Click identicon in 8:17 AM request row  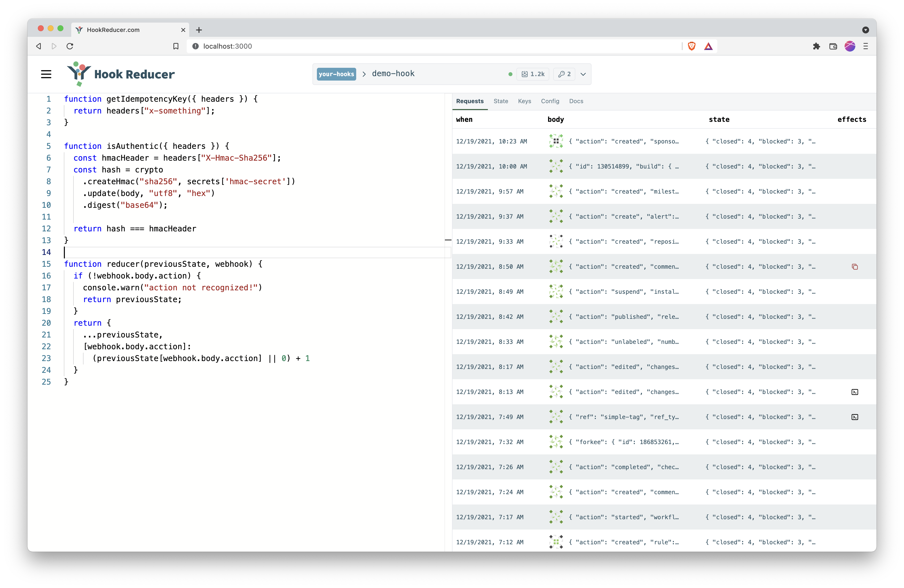(556, 367)
